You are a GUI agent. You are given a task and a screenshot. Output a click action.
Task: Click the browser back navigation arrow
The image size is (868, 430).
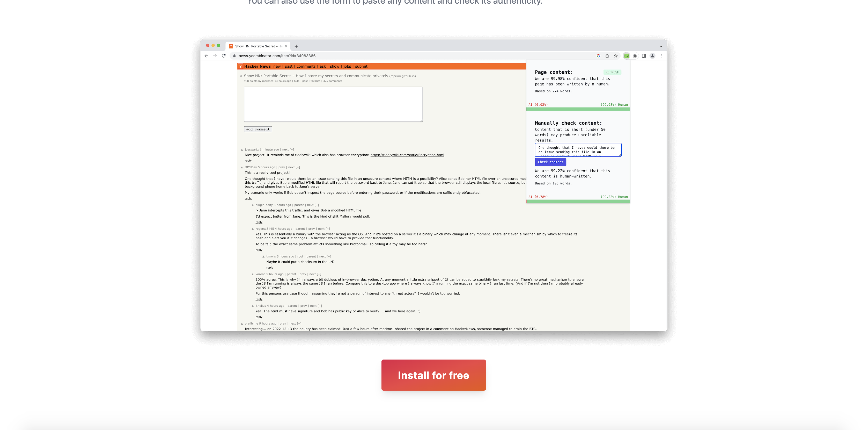tap(207, 55)
